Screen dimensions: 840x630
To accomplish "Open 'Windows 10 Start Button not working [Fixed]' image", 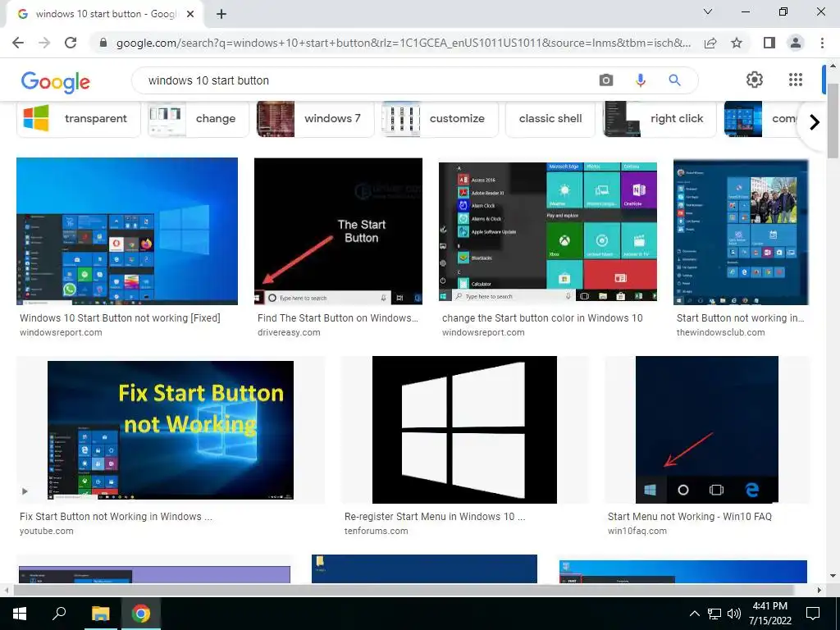I will (x=127, y=231).
